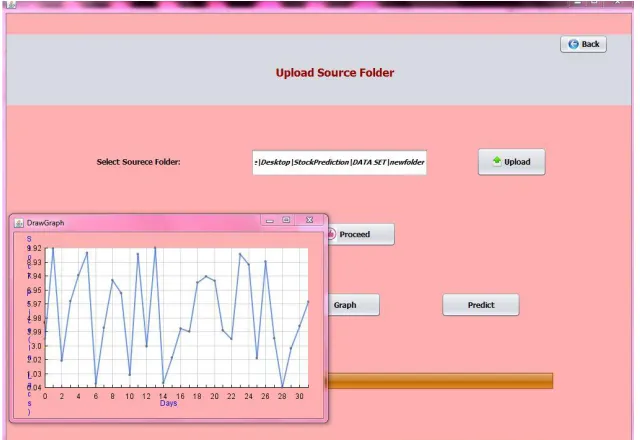640x440 pixels.
Task: Click the "DrawGraph" window title
Action: coord(45,223)
